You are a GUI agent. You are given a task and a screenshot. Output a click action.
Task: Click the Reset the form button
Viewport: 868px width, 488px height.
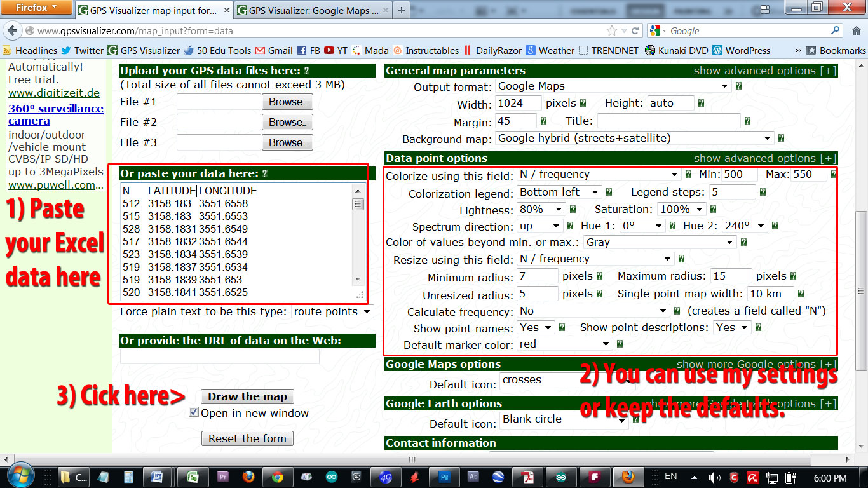[247, 438]
